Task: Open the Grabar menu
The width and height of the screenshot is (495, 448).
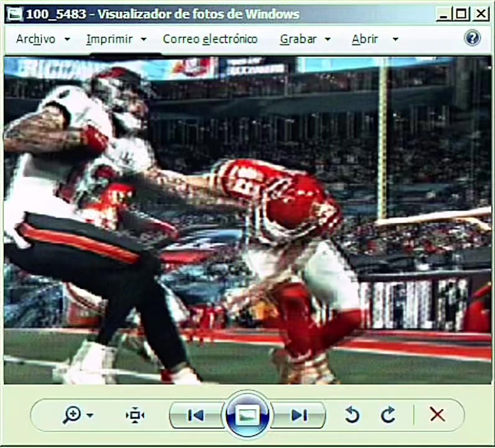Action: pyautogui.click(x=298, y=39)
